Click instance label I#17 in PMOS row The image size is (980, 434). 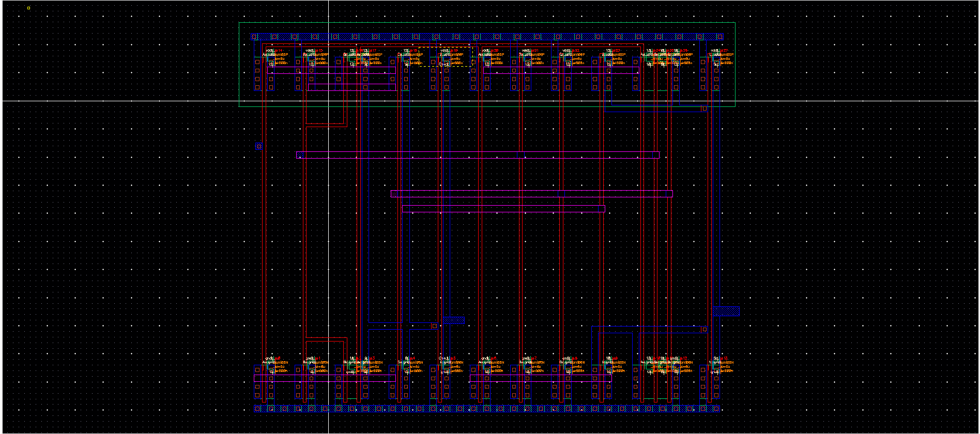click(373, 51)
